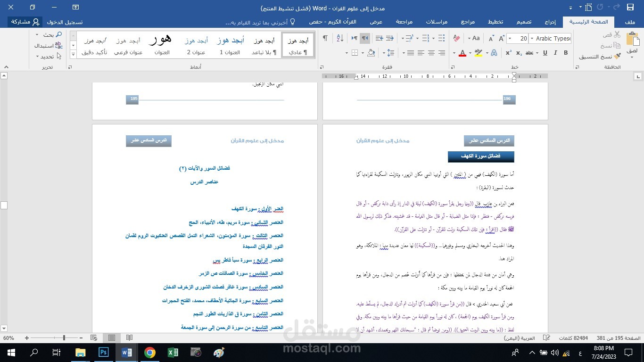Switch to the Layout (تخطيط) tab
This screenshot has height=362, width=644.
[495, 22]
